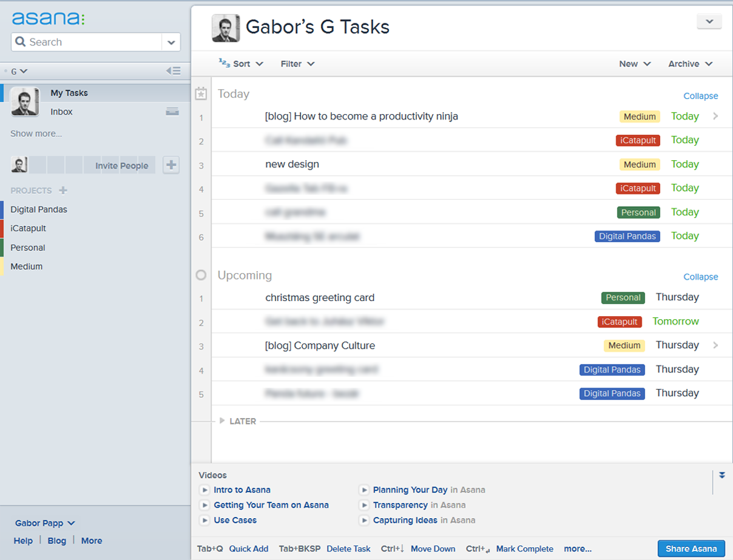Hide the Videos panel with the double-arrow icon
The width and height of the screenshot is (733, 560).
722,476
